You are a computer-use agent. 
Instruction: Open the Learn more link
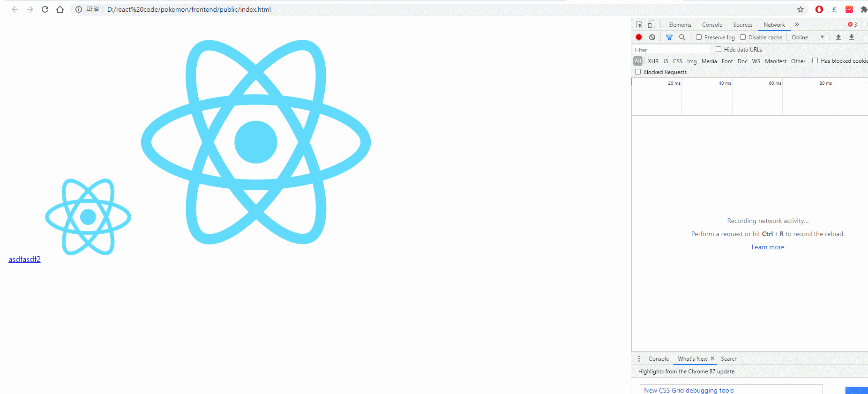768,247
